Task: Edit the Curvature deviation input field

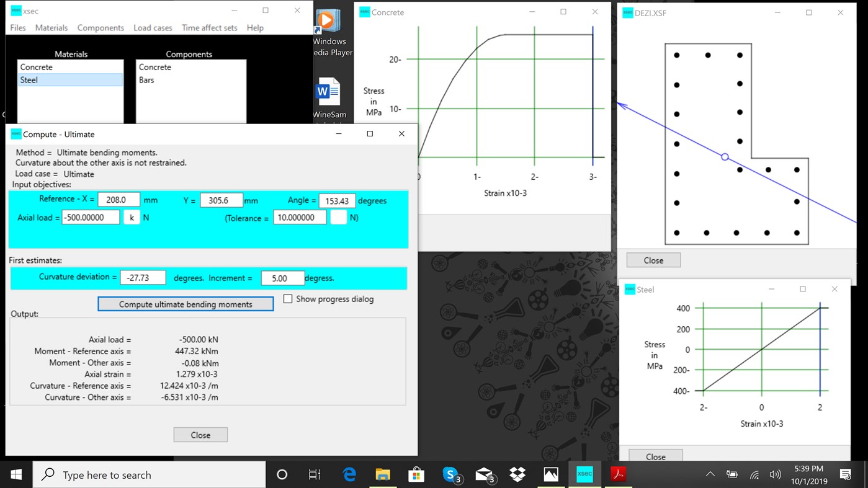Action: pyautogui.click(x=143, y=277)
